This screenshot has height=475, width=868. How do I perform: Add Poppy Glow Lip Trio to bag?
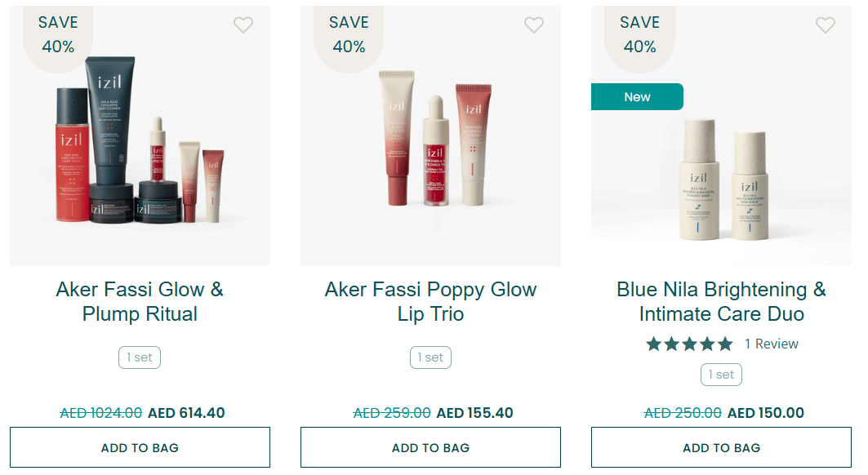pyautogui.click(x=430, y=447)
